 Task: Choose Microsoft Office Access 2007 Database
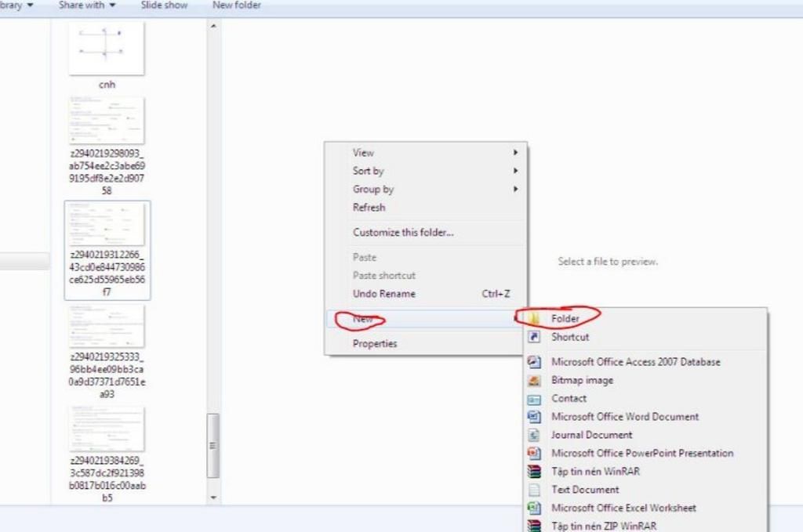click(x=645, y=362)
